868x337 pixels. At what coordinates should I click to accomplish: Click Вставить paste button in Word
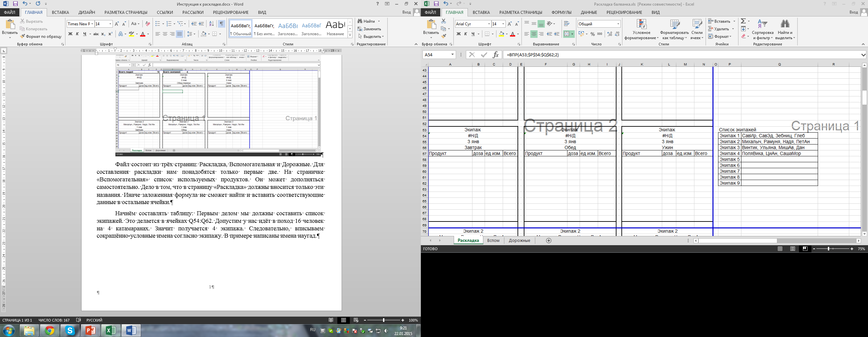pyautogui.click(x=10, y=28)
